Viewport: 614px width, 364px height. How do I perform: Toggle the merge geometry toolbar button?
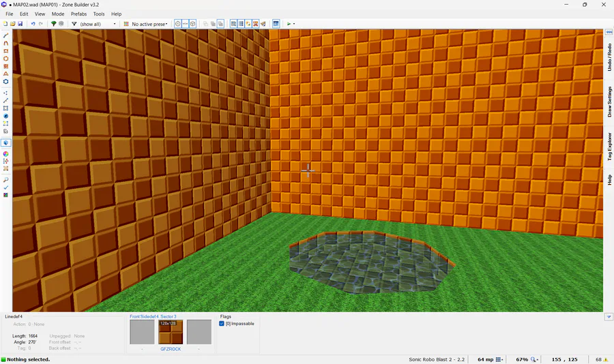click(x=185, y=24)
